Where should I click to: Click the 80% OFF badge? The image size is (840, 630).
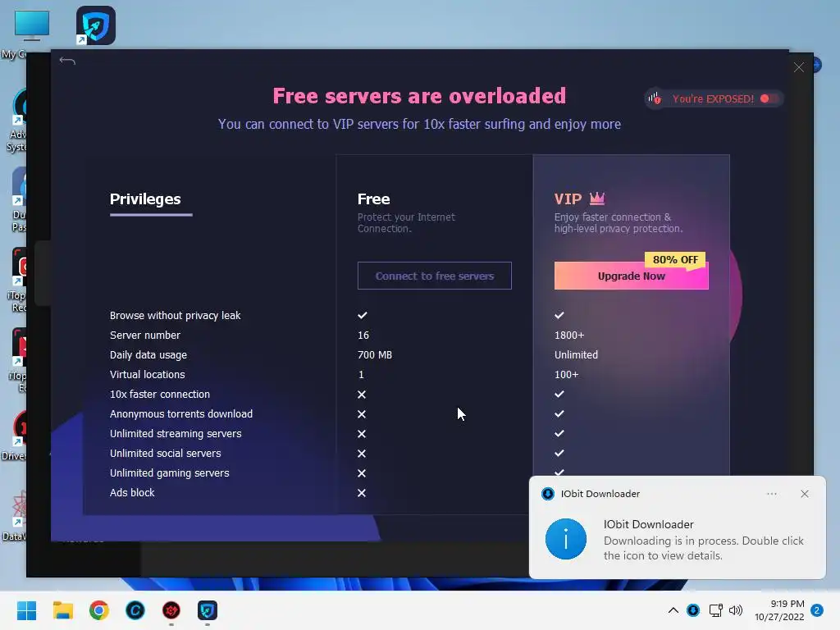(675, 260)
